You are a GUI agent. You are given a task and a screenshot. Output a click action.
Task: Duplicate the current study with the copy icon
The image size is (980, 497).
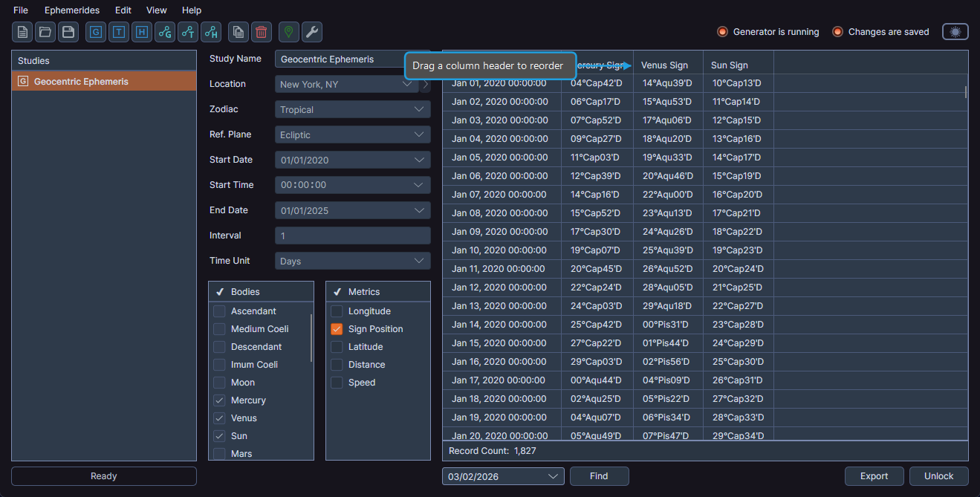(x=238, y=32)
